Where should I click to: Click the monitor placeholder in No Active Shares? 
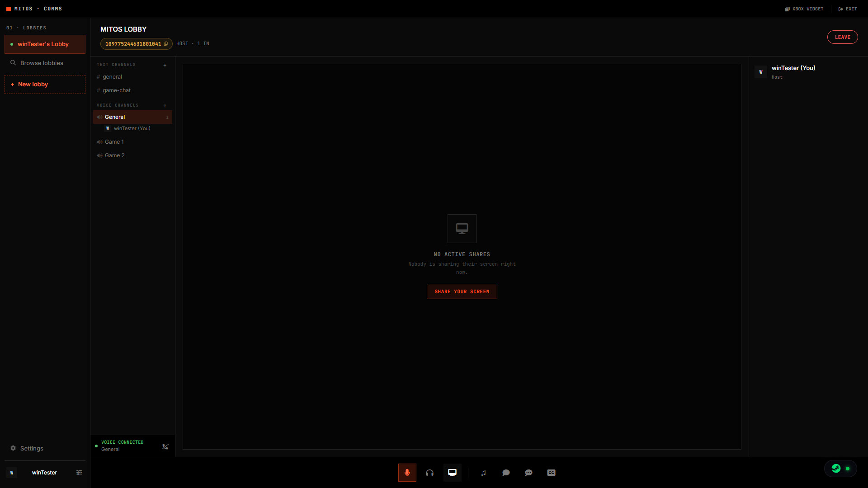(462, 229)
